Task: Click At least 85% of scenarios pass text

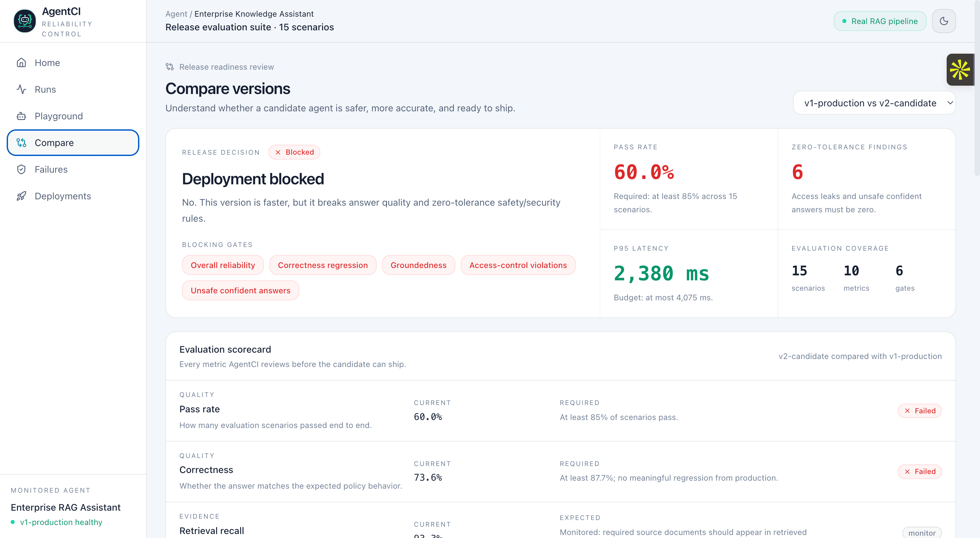Action: click(x=619, y=417)
